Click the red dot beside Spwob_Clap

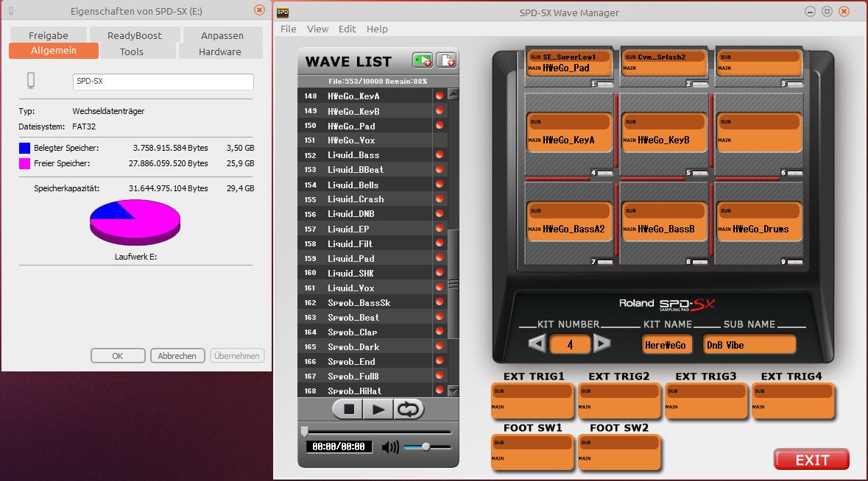pos(440,332)
